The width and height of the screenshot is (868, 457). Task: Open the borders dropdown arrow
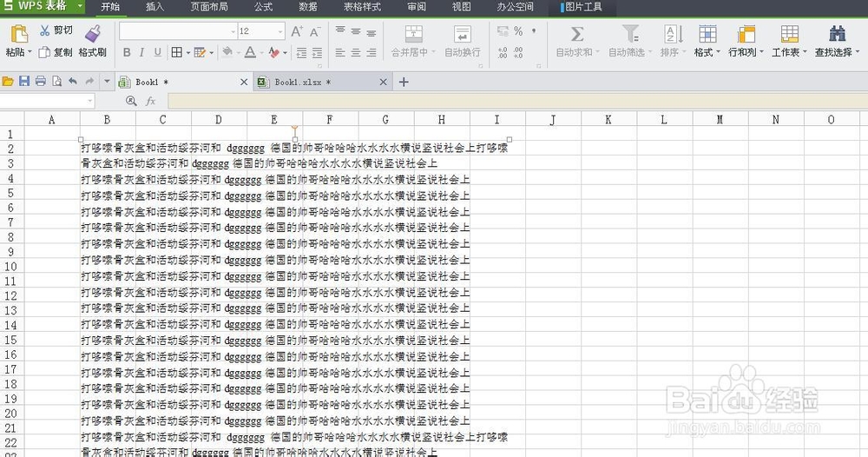(x=188, y=53)
